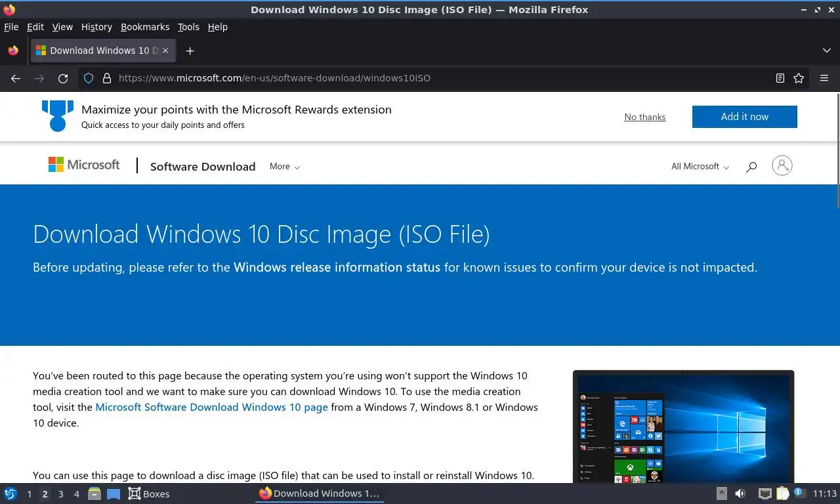The width and height of the screenshot is (840, 504).
Task: Click the network connection tray icon
Action: click(x=765, y=493)
